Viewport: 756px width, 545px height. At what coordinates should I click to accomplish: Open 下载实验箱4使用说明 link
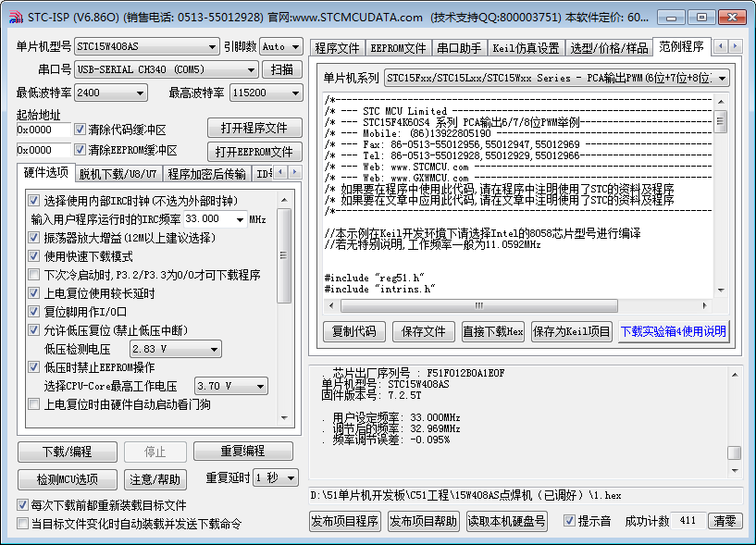point(673,331)
